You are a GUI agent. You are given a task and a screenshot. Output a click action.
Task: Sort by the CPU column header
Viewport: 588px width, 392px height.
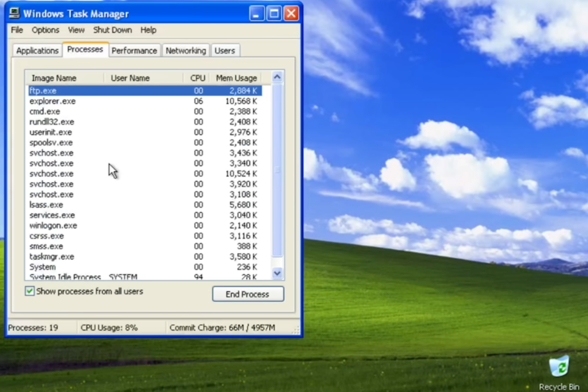[196, 78]
